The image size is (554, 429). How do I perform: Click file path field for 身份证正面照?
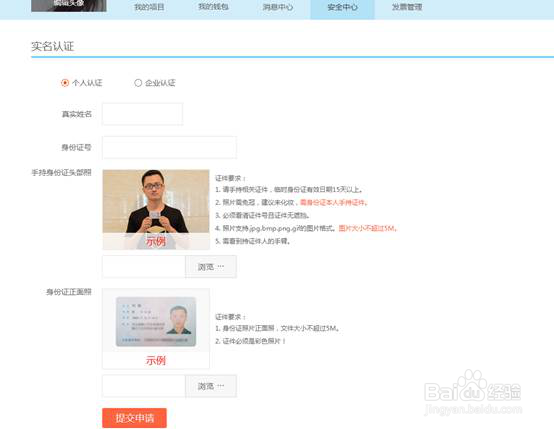[x=143, y=386]
